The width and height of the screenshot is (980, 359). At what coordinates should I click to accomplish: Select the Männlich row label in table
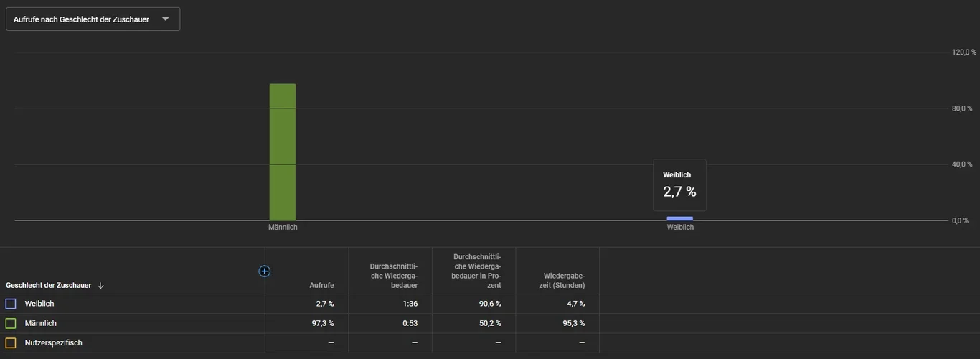(x=41, y=323)
